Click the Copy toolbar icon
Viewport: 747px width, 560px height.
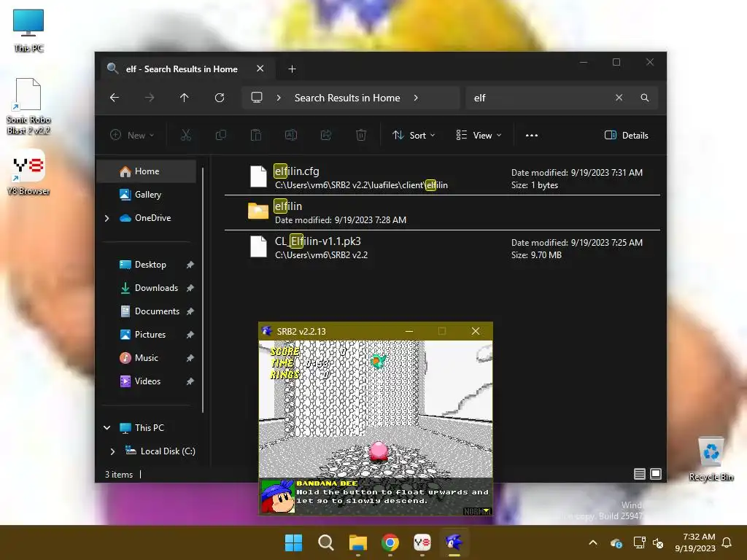221,135
